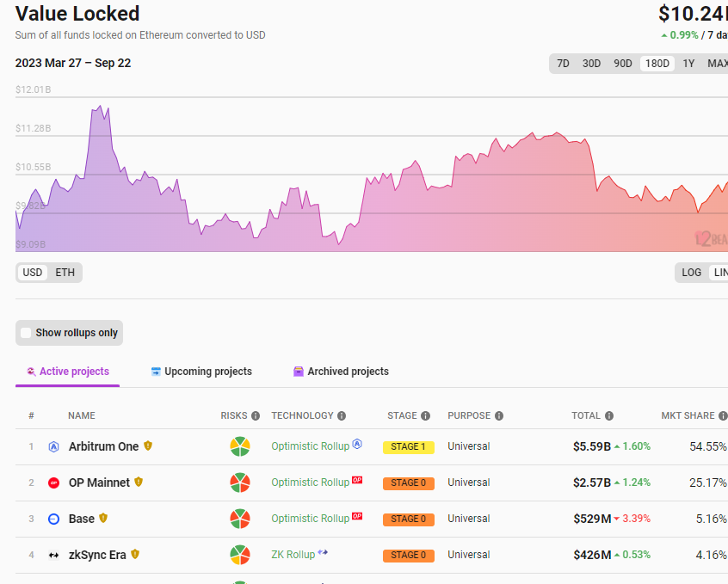
Task: Click the Arbitrum stack icon beside Optimistic Rollup
Action: tap(357, 444)
